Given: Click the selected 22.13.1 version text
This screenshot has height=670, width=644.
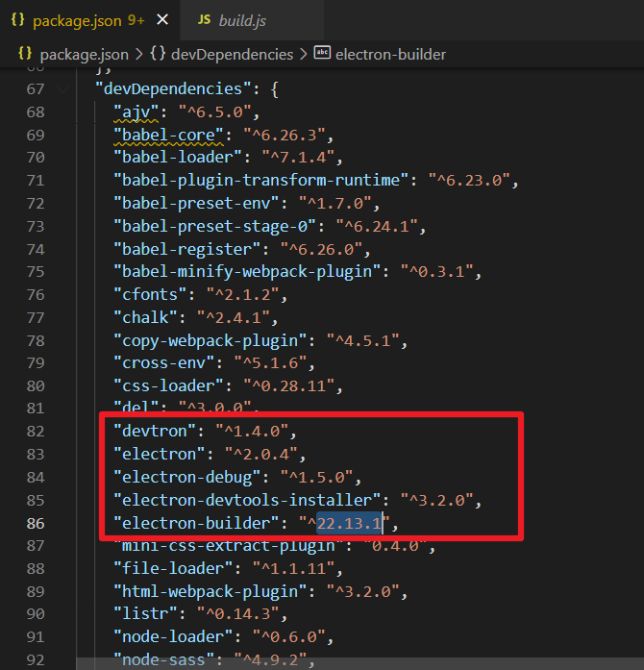Looking at the screenshot, I should [x=349, y=524].
